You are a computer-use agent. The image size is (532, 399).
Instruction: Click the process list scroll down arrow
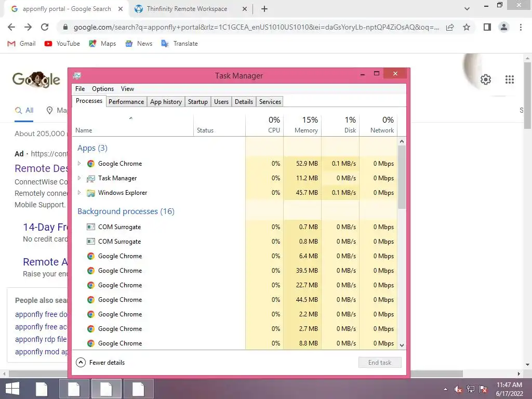(402, 345)
